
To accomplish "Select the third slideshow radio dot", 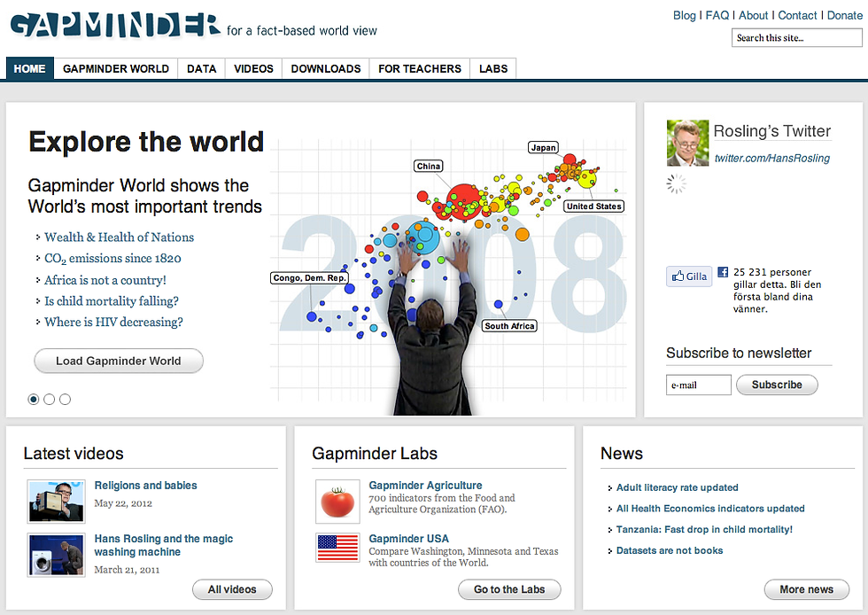I will pos(65,399).
